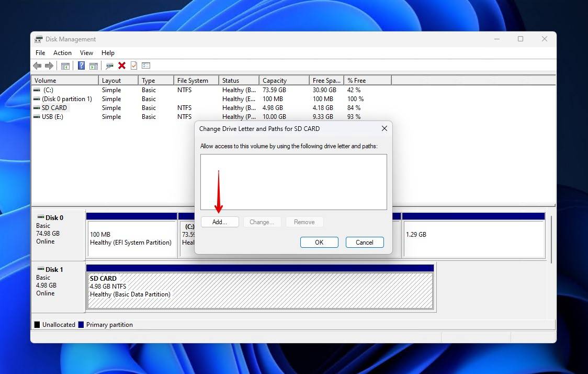
Task: Click the Add... button in the dialog
Action: tap(220, 222)
